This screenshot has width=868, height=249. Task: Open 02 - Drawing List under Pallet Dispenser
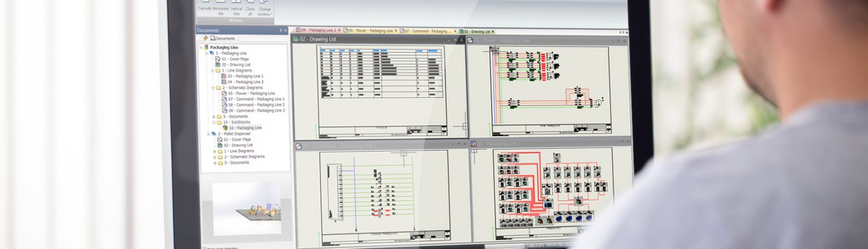click(x=234, y=145)
